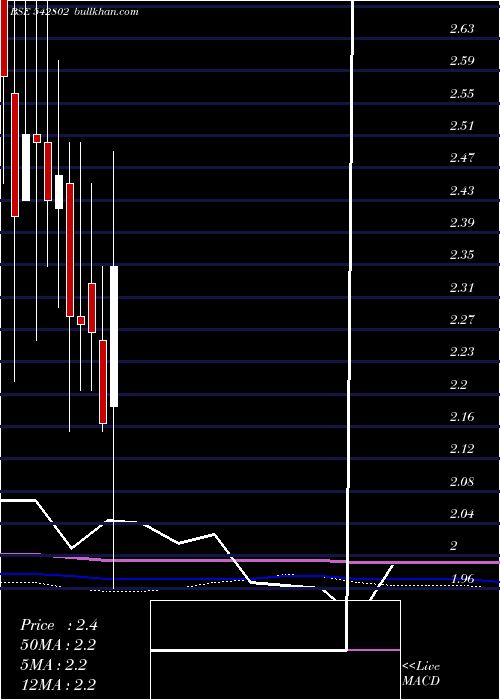Select the 2.47 price level label
Viewport: 500px width, 700px height.
tap(462, 158)
